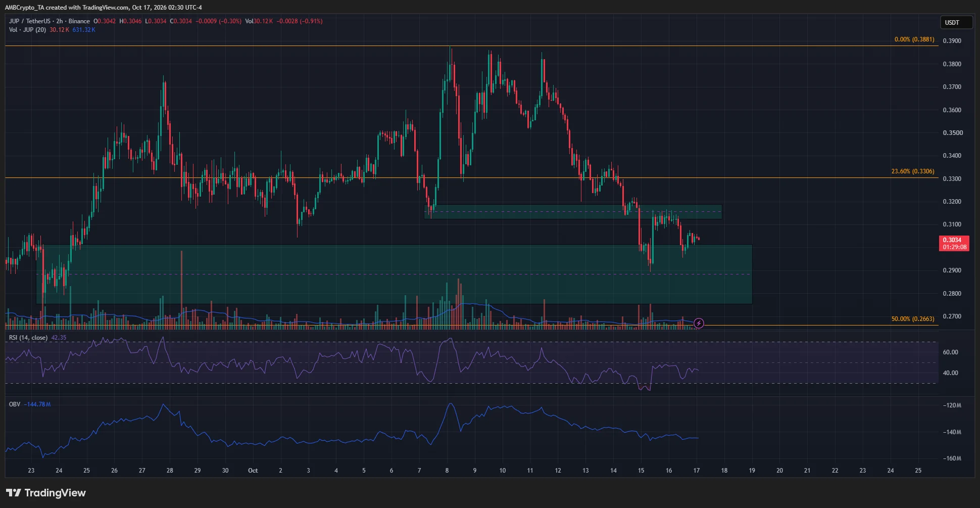Click the 0.2700 price axis label
980x508 pixels.
pyautogui.click(x=952, y=316)
